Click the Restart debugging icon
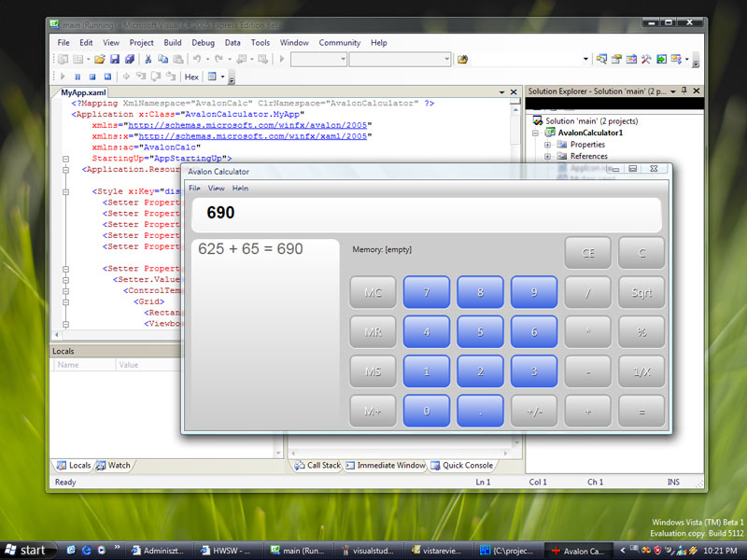747x560 pixels. 107,77
